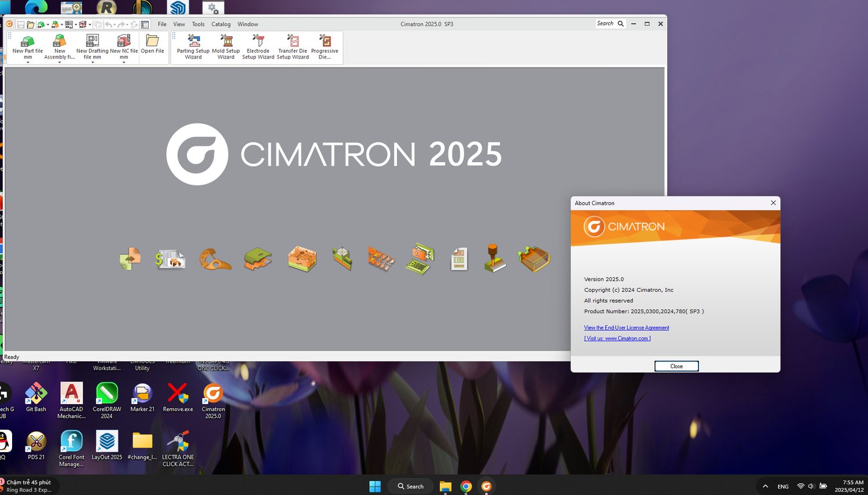Open the File menu
The width and height of the screenshot is (868, 495).
click(162, 24)
